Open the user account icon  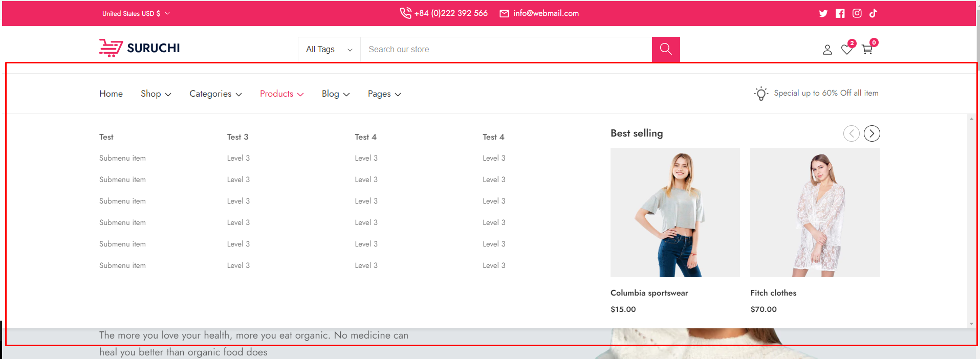(827, 50)
